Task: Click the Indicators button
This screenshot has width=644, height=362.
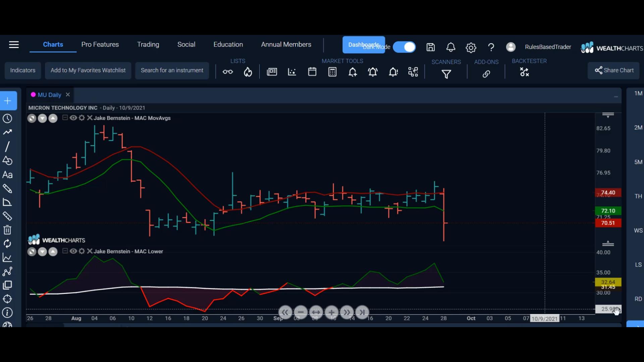Action: (x=22, y=70)
